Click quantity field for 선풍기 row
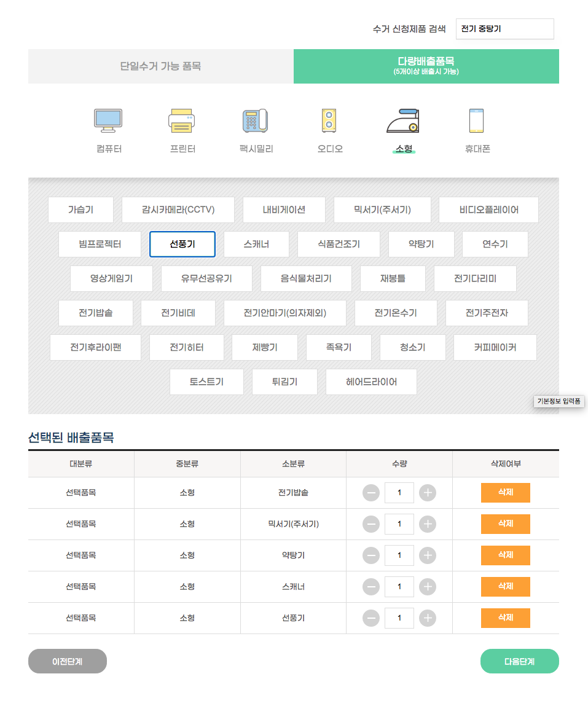 [x=399, y=618]
